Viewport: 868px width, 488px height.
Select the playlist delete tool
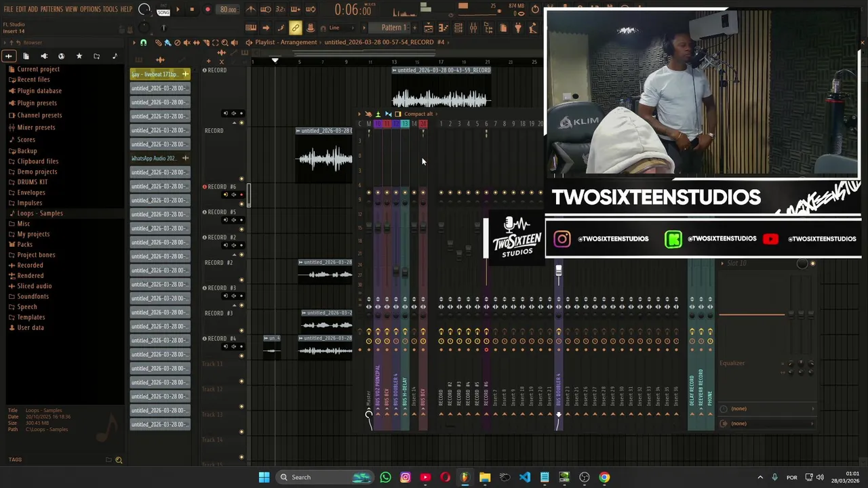pyautogui.click(x=177, y=43)
